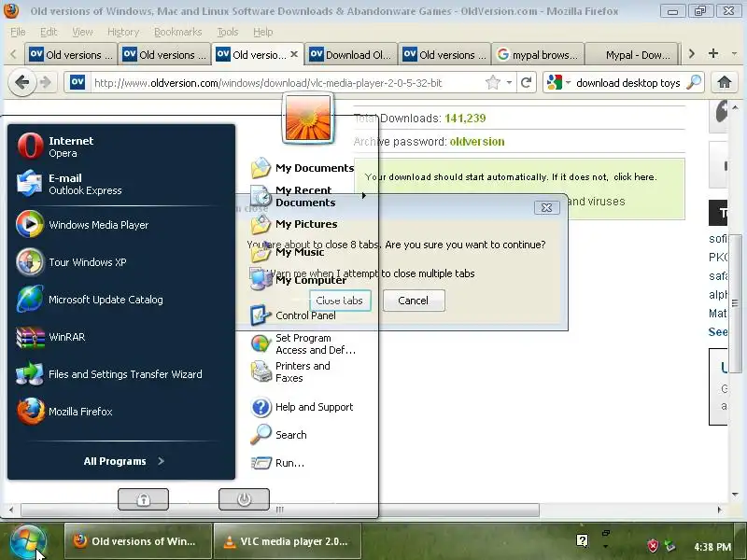Image resolution: width=747 pixels, height=560 pixels.
Task: Open the File menu
Action: (x=18, y=32)
